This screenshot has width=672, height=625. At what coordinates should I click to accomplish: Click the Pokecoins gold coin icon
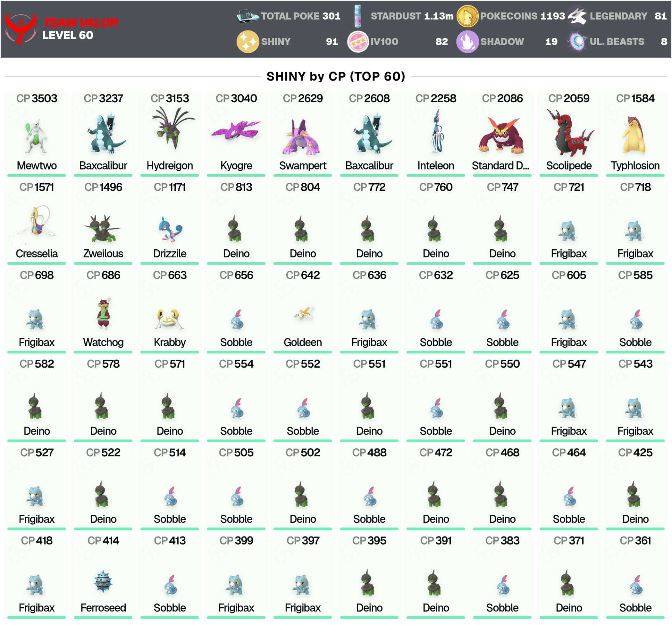[x=467, y=16]
